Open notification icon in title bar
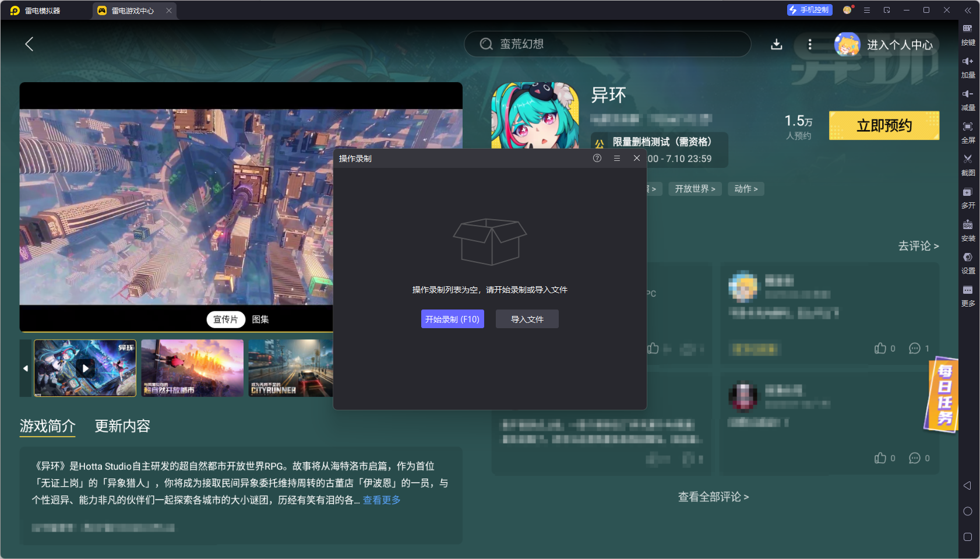This screenshot has height=559, width=980. [x=848, y=10]
